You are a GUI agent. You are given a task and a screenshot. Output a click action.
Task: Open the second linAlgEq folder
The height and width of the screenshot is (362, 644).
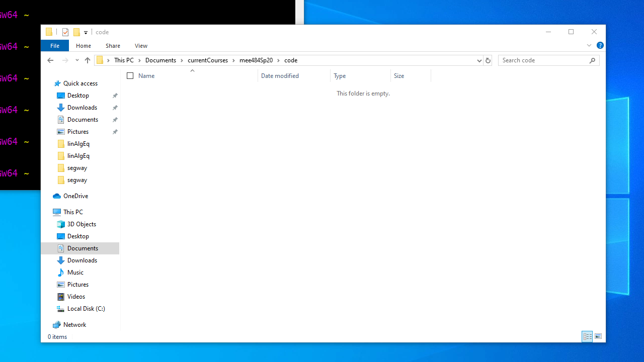click(x=78, y=156)
